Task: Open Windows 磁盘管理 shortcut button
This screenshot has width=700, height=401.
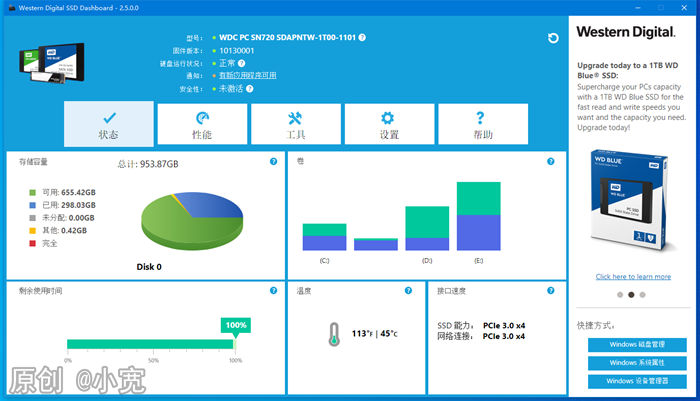Action: pos(637,345)
